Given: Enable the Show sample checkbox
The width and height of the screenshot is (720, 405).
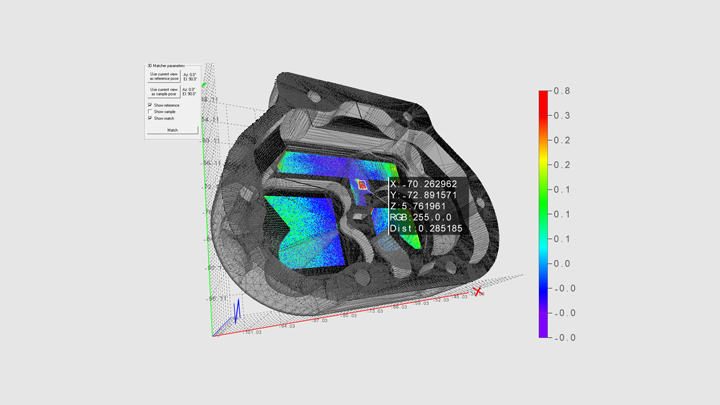Looking at the screenshot, I should point(150,111).
